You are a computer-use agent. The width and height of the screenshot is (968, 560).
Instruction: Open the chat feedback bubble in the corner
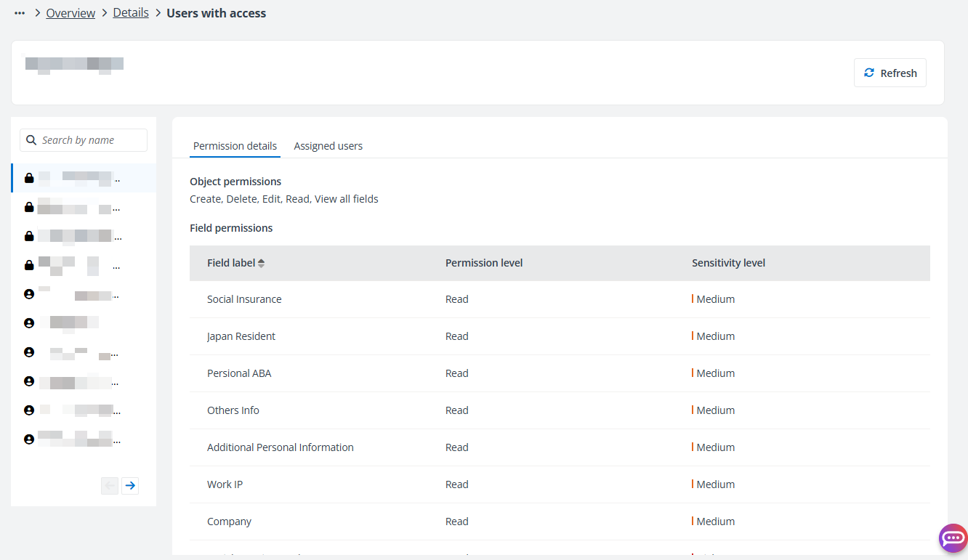coord(953,538)
